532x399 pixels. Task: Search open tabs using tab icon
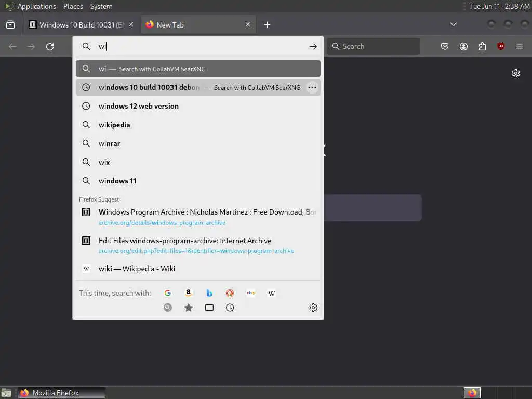pos(209,308)
